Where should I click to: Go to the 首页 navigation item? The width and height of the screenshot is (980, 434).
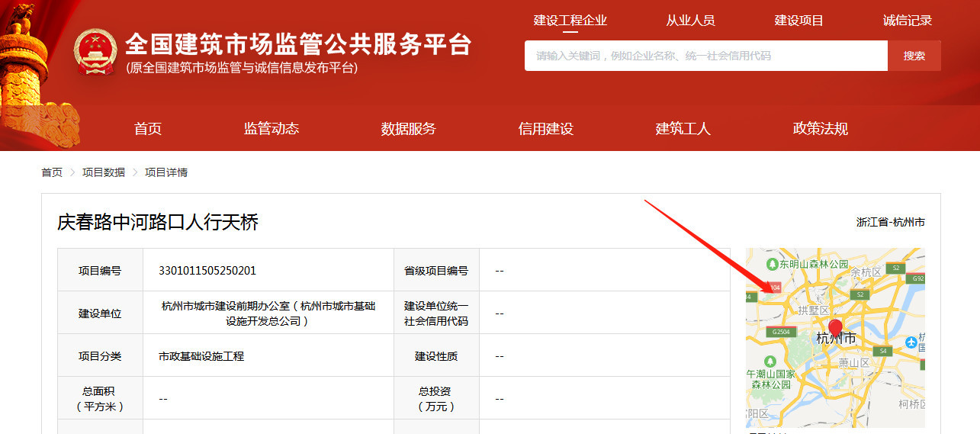pos(148,129)
